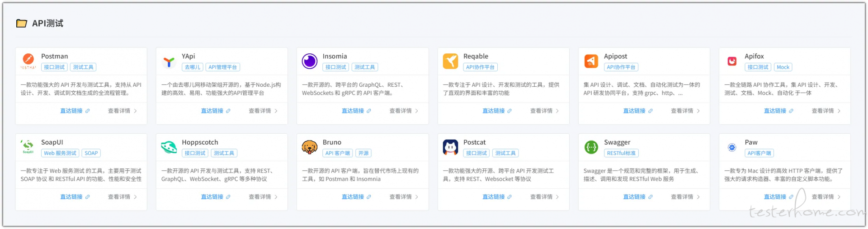Open Apipost 直达链接 direct link
This screenshot has height=229, width=868.
point(638,111)
